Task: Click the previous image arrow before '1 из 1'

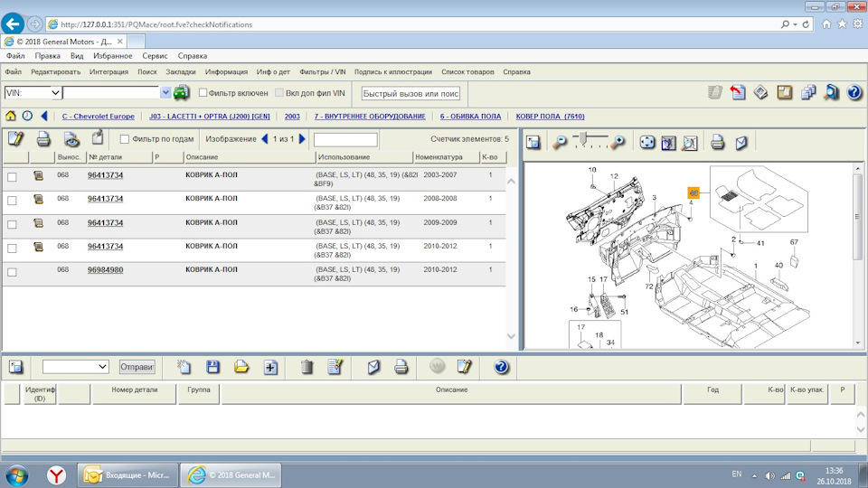Action: point(264,139)
